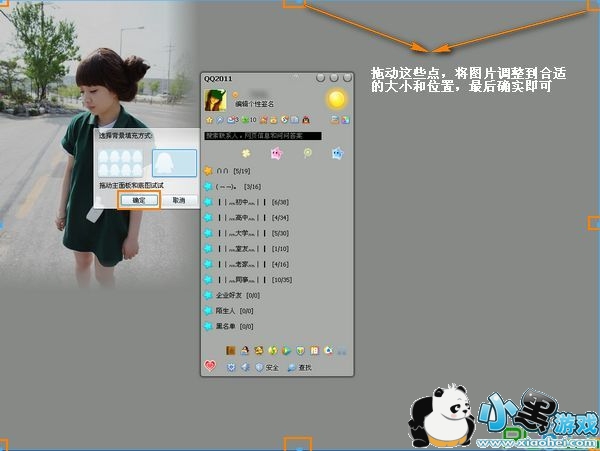Switch to the pink star tab
The image size is (600, 451).
(x=276, y=153)
